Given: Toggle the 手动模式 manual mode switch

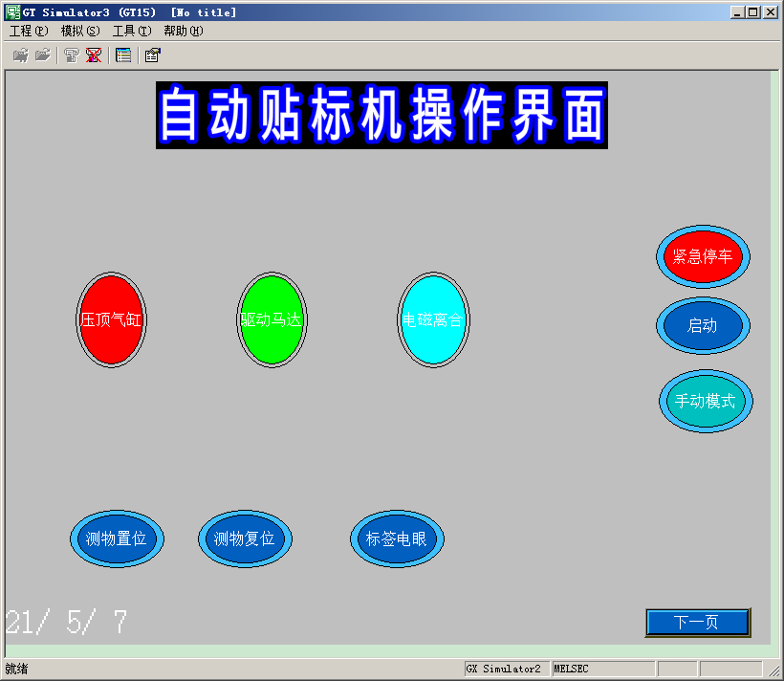Looking at the screenshot, I should [x=706, y=401].
